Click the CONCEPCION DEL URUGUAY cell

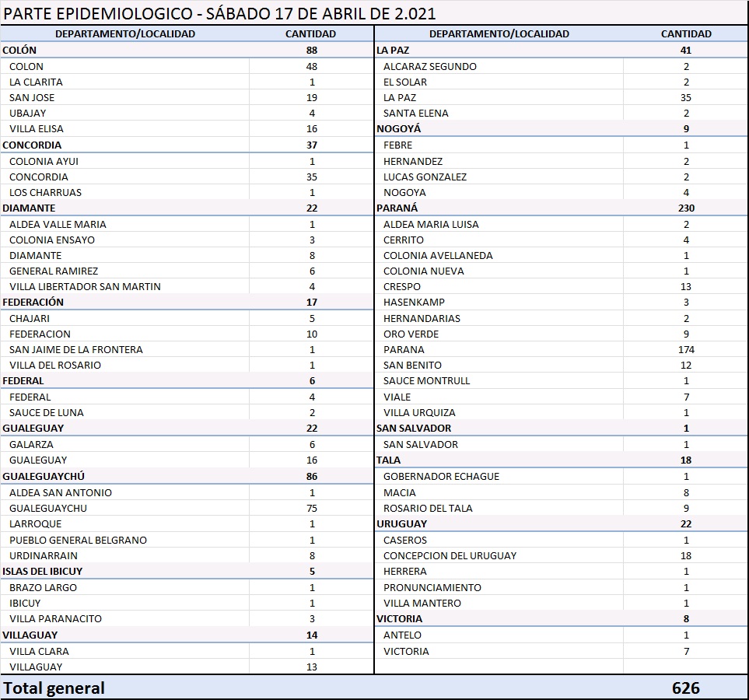point(450,556)
